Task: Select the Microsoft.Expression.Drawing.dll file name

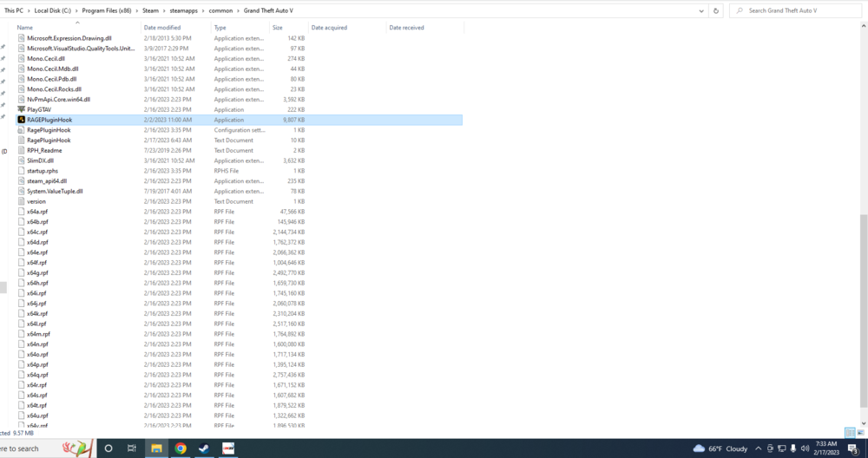Action: click(69, 38)
